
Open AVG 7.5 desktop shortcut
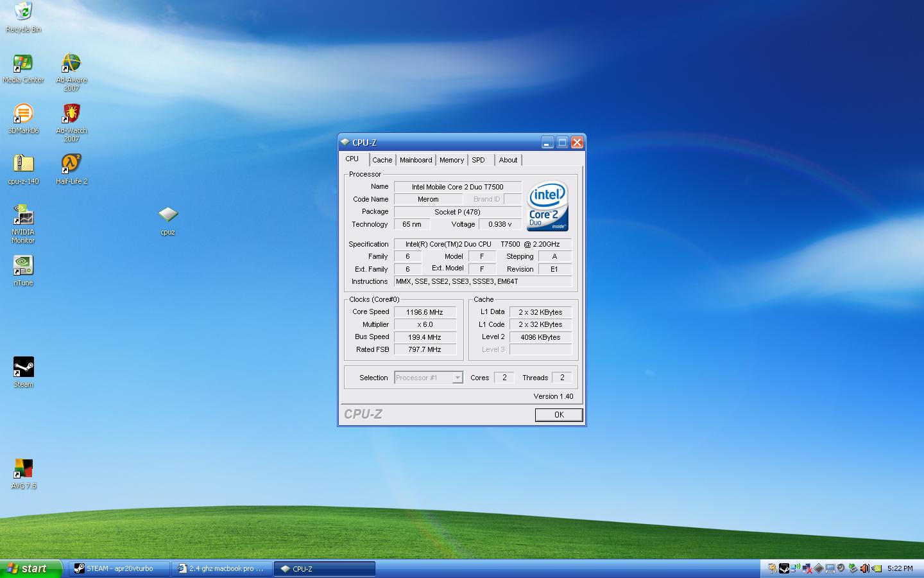pos(23,474)
